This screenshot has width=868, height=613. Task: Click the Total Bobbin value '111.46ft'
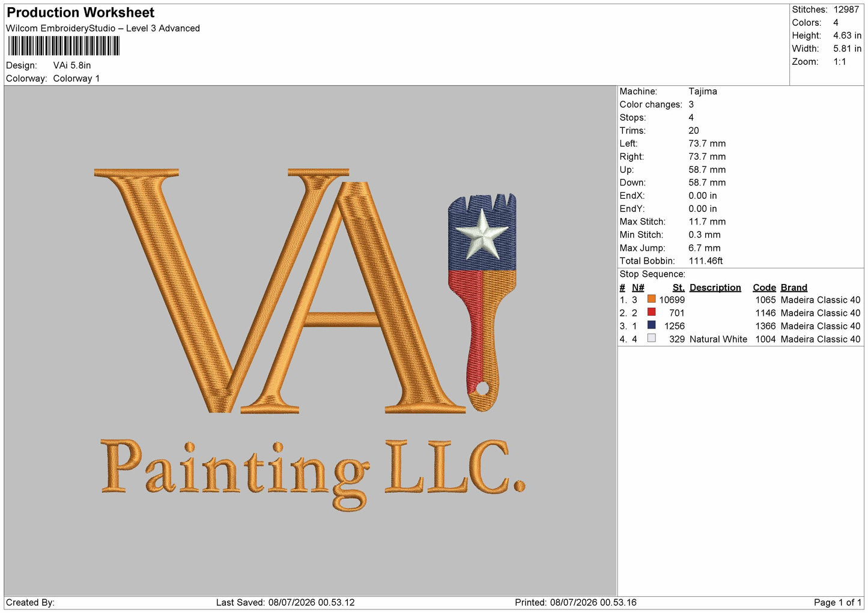706,261
